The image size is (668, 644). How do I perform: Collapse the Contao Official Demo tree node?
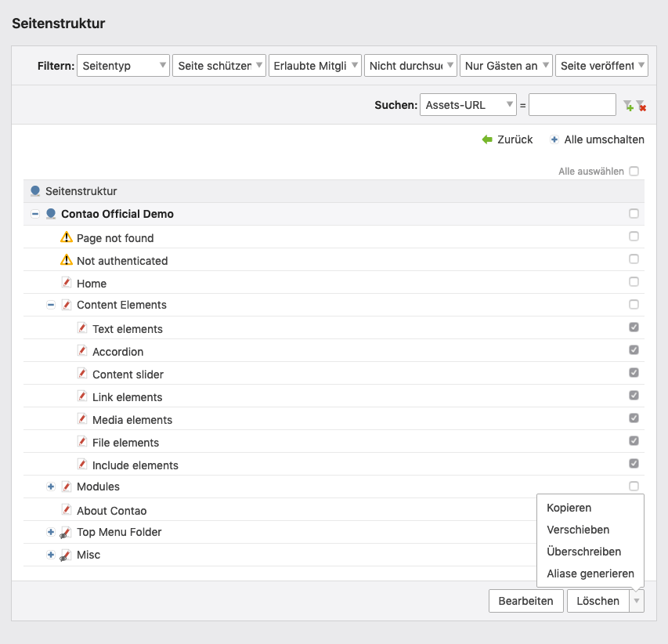click(35, 214)
